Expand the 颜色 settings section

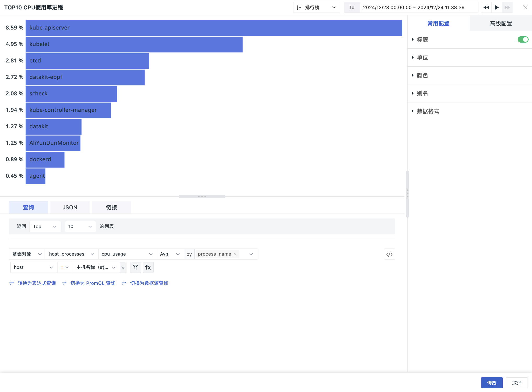point(470,76)
